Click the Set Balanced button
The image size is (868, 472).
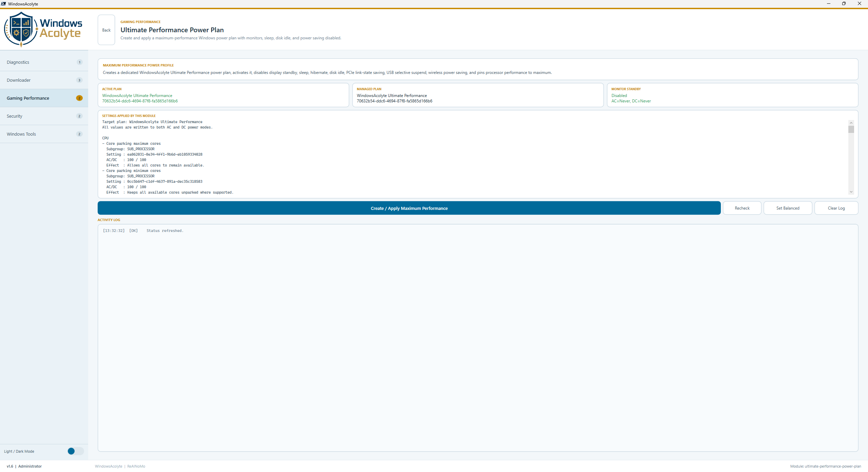[x=788, y=208]
